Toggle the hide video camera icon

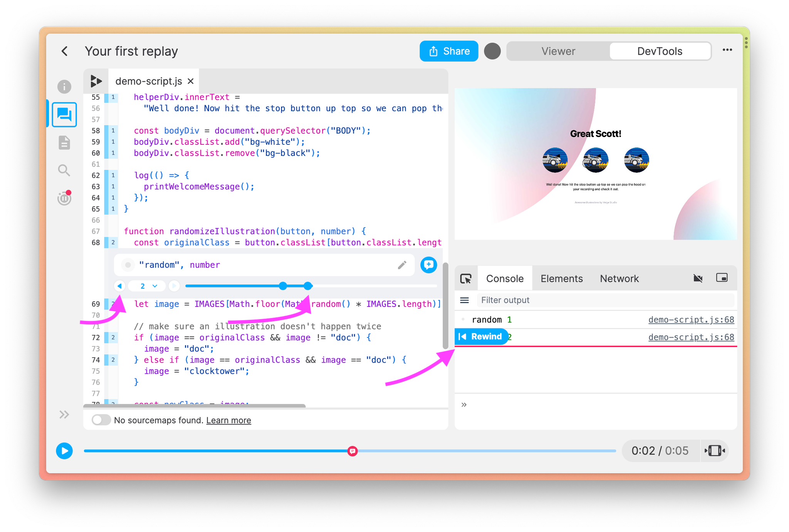698,278
